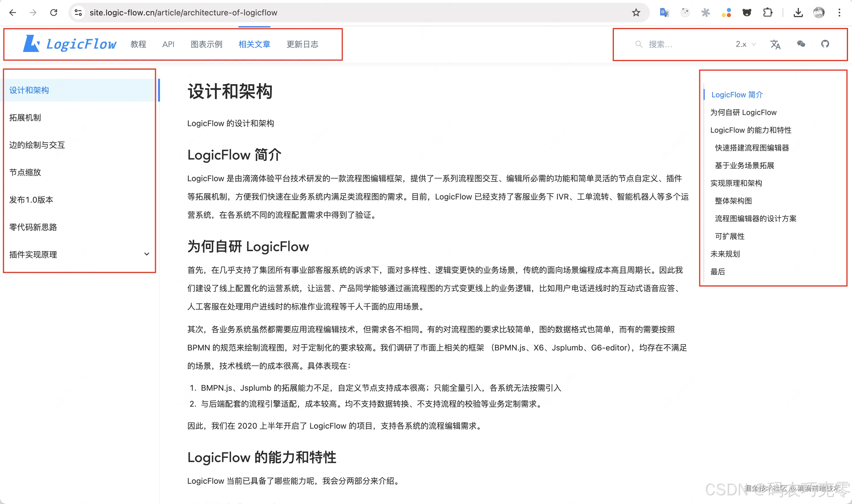Viewport: 852px width, 504px height.
Task: Click the LogicFlow logo
Action: (70, 44)
